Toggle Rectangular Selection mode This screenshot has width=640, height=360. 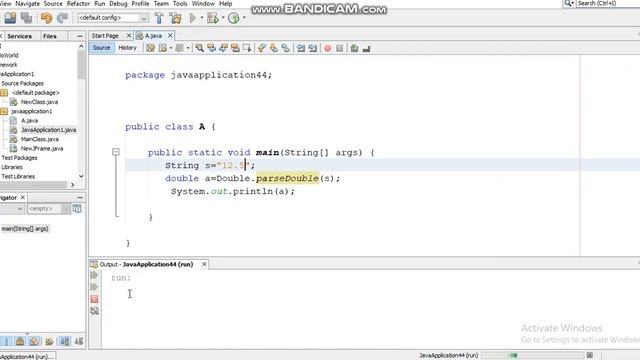[247, 48]
